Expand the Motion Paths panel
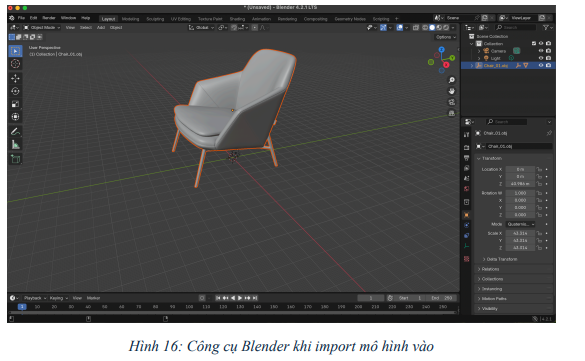This screenshot has width=585, height=361. click(x=514, y=299)
